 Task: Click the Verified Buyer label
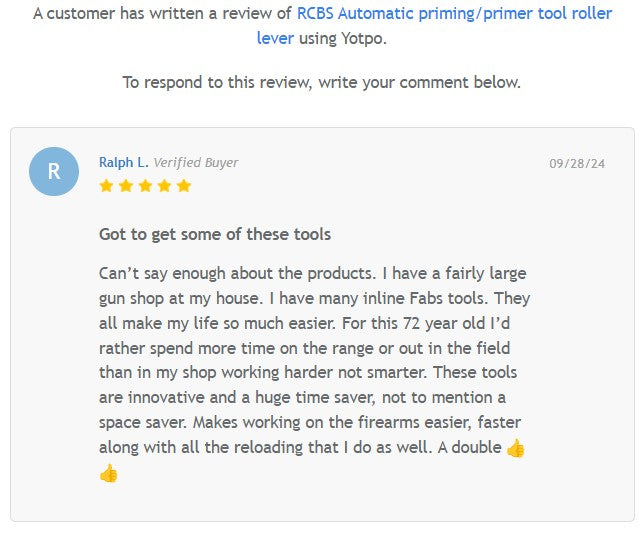pyautogui.click(x=196, y=162)
